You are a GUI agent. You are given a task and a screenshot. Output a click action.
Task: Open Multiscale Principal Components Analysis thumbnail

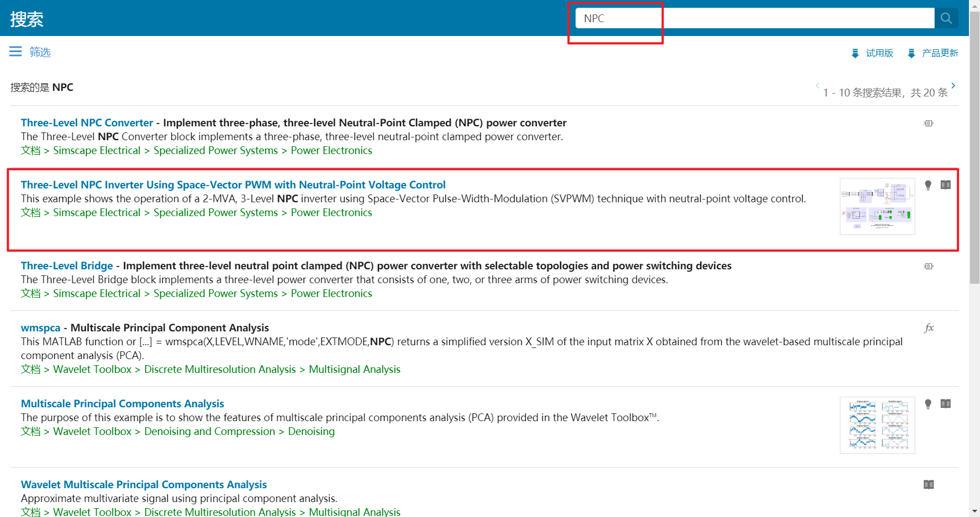[878, 425]
